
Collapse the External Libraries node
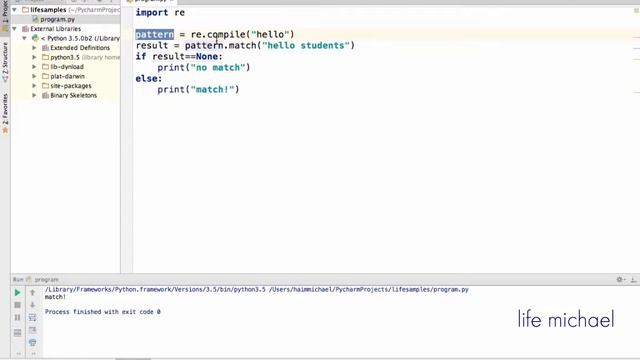pos(15,29)
